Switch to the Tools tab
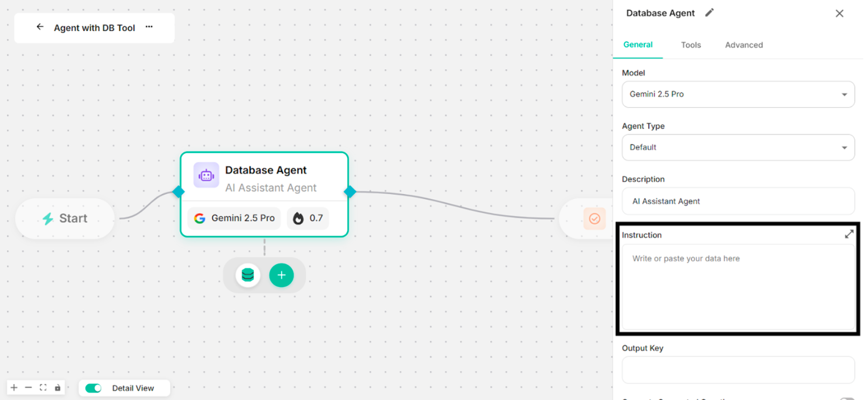 [691, 45]
